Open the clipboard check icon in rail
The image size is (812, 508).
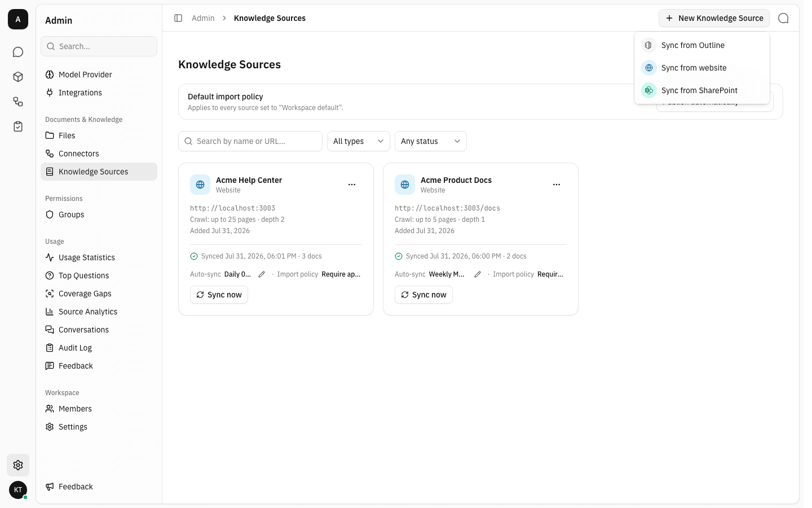coord(18,126)
